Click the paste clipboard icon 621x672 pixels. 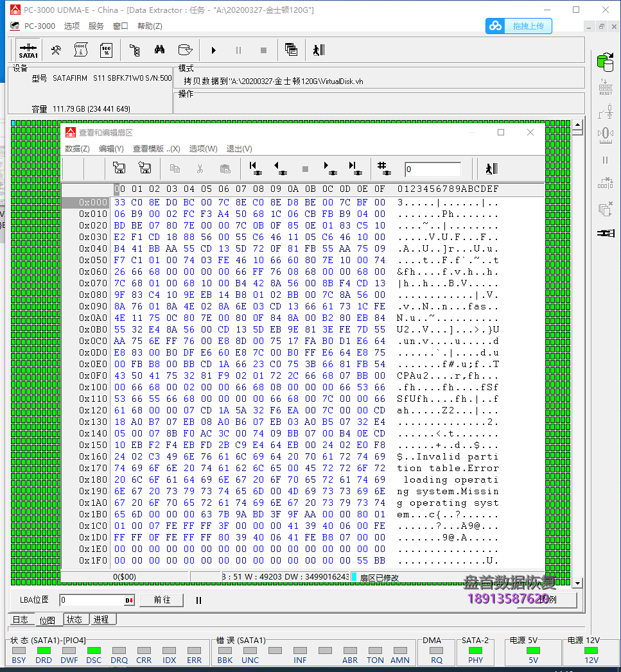click(x=225, y=168)
